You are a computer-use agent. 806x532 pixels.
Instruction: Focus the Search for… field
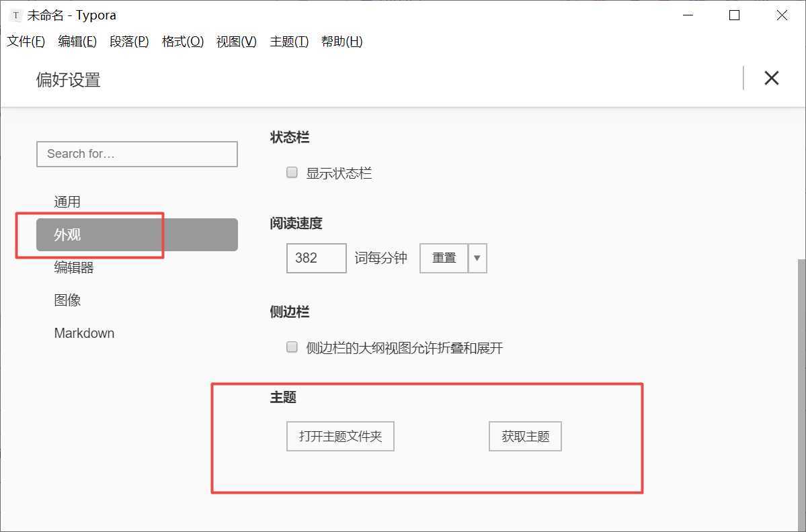click(136, 154)
